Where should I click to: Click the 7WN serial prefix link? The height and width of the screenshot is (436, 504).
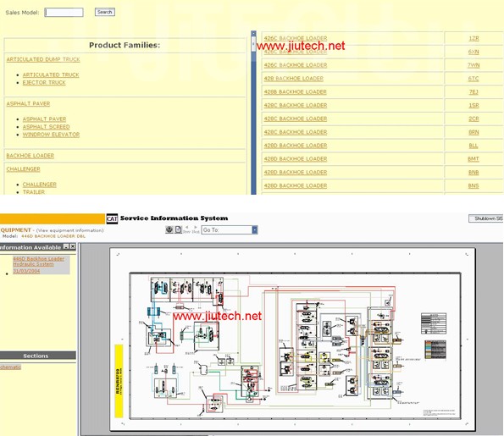click(474, 65)
